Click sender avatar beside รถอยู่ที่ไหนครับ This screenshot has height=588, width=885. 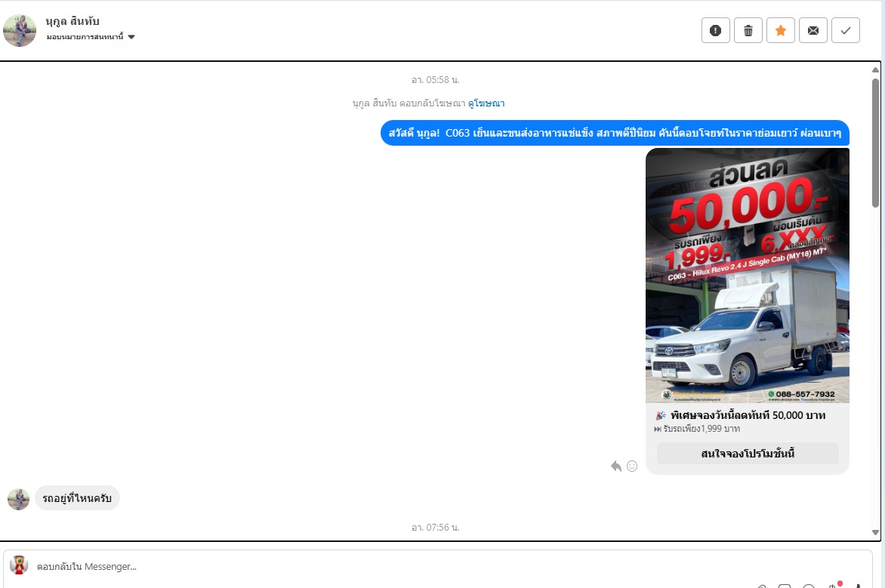[x=18, y=500]
